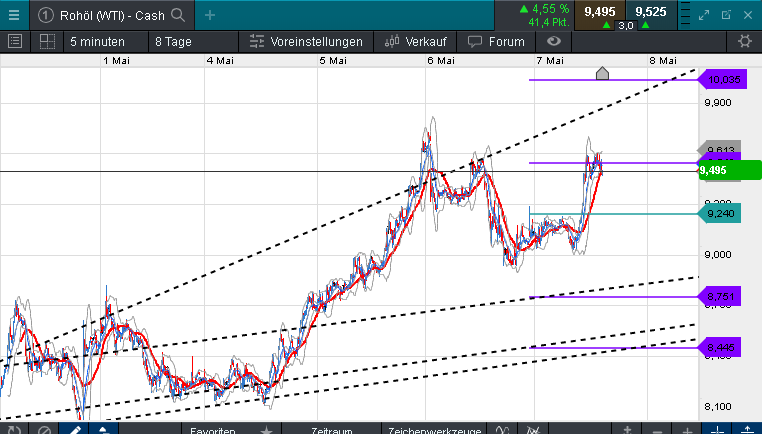Image resolution: width=762 pixels, height=434 pixels.
Task: Click the 8 Mai date label
Action: coord(663,61)
